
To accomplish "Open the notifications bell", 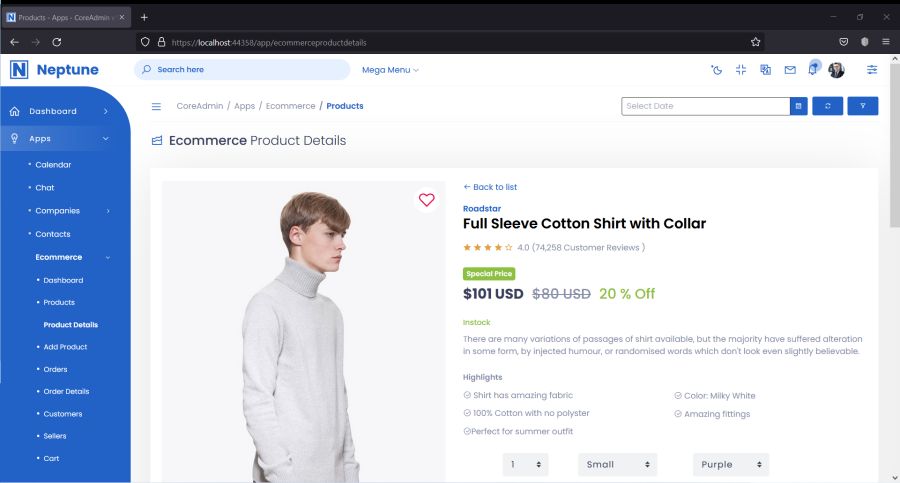I will click(813, 69).
